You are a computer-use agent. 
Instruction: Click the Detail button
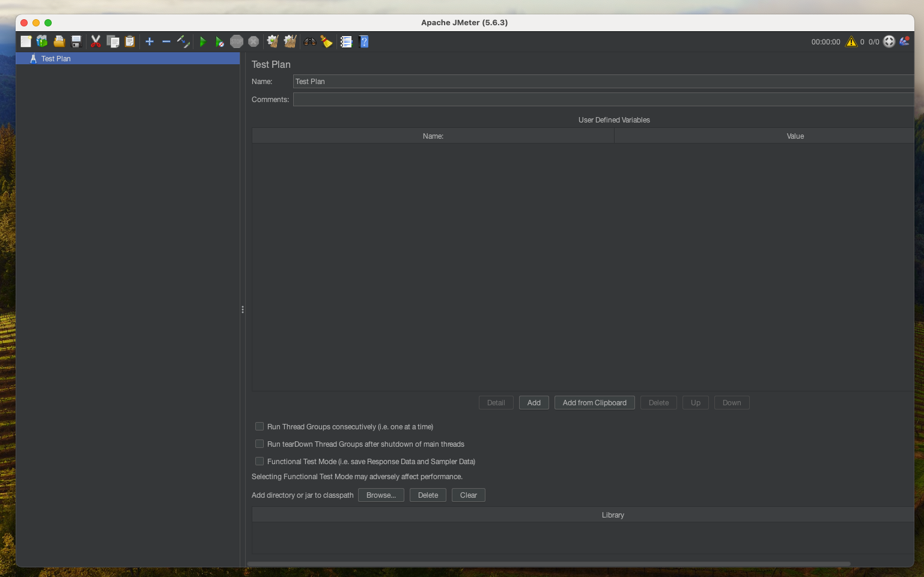pos(496,403)
